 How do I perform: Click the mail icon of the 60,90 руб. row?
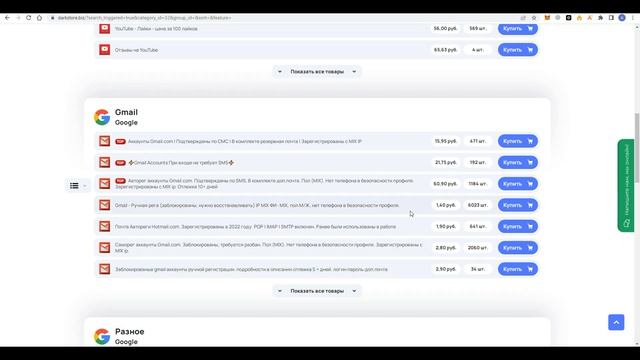pos(104,184)
